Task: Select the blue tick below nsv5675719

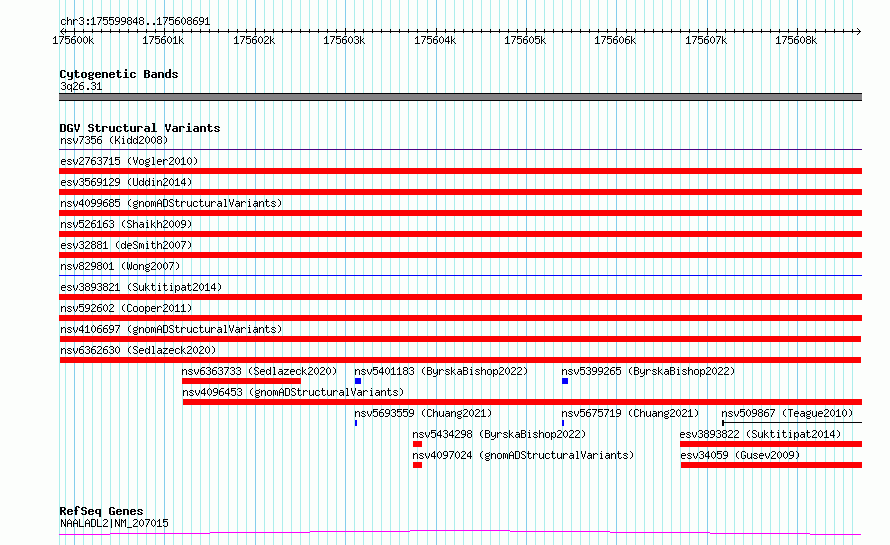Action: coord(563,423)
